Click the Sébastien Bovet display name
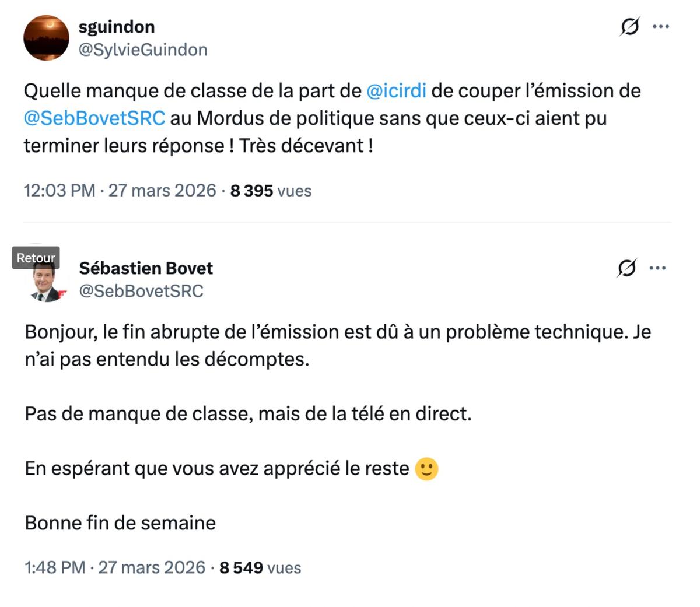The image size is (700, 607). pos(146,268)
